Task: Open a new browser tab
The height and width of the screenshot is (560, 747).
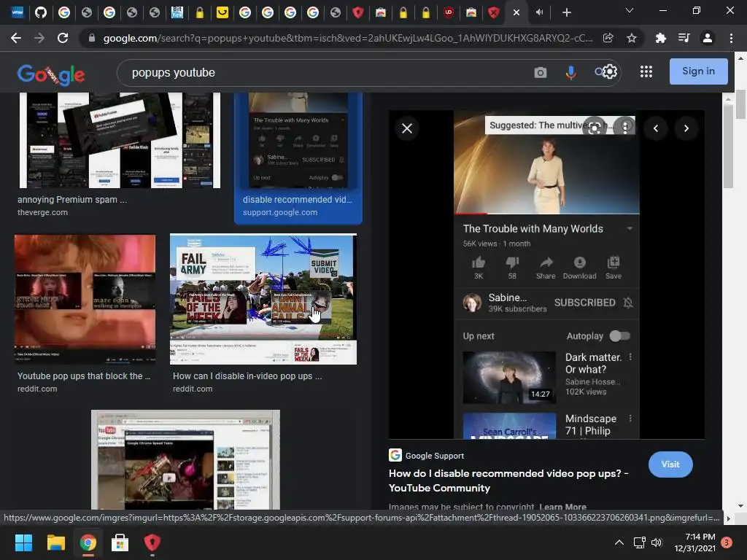Action: tap(566, 13)
